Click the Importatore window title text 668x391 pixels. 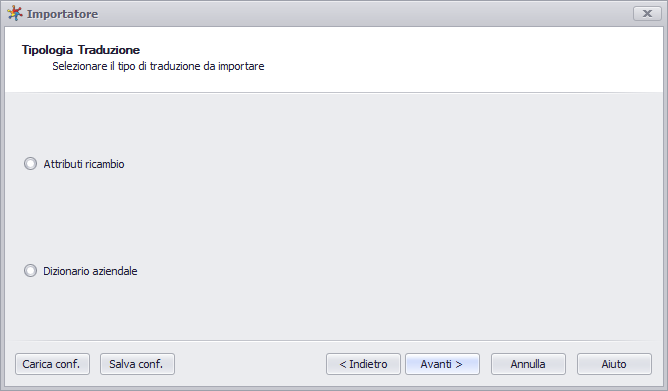[63, 14]
